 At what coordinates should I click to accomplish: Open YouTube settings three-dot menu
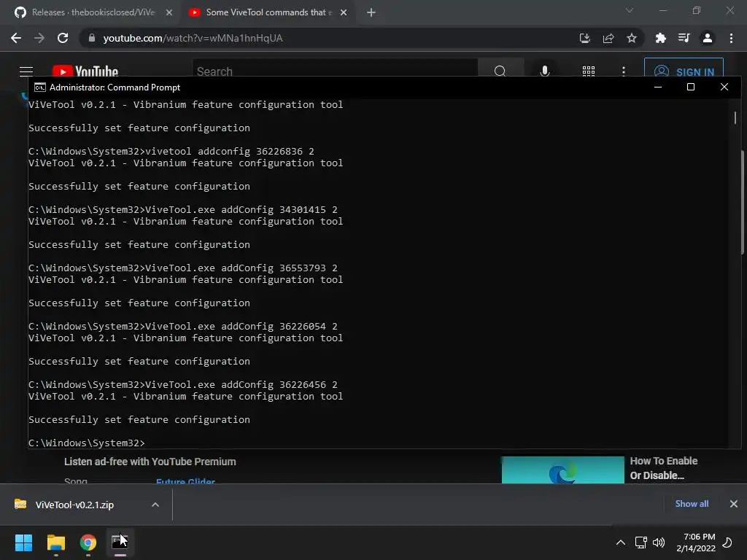click(x=623, y=71)
